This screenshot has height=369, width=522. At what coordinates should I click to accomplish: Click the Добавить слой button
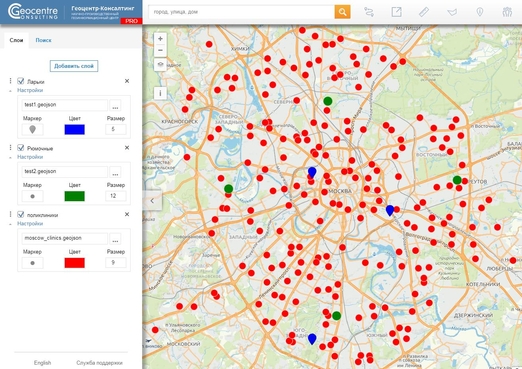pos(74,66)
